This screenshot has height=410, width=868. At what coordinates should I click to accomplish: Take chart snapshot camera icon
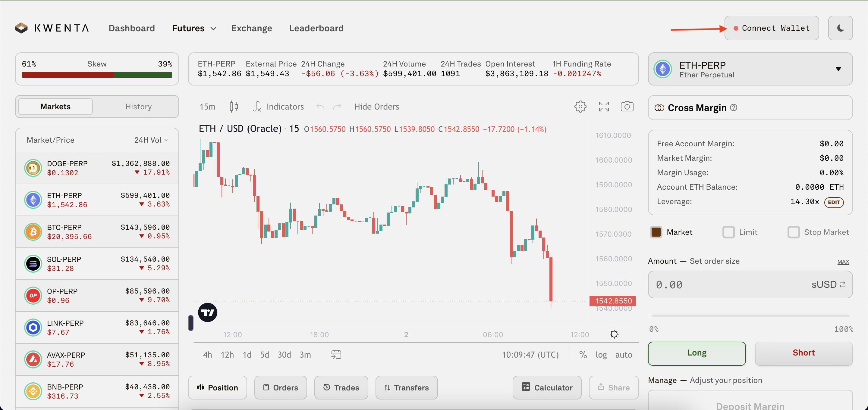(x=627, y=106)
